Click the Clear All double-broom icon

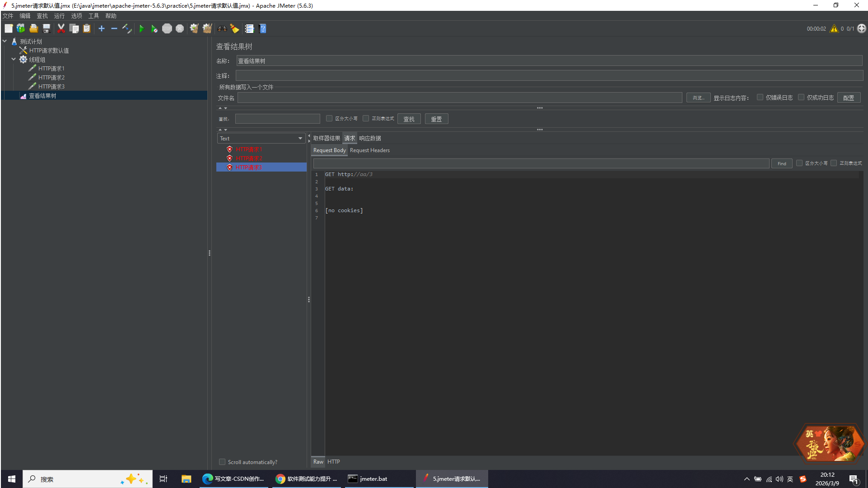tap(207, 29)
